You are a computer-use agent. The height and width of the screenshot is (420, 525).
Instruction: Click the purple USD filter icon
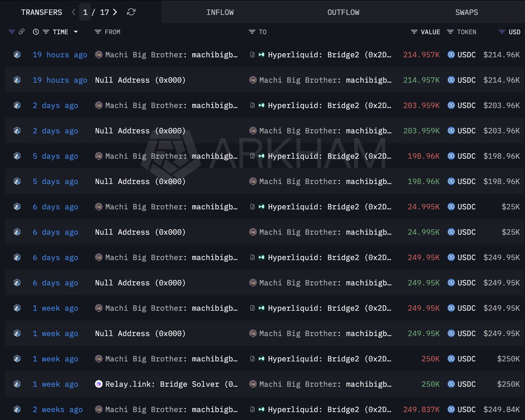[x=502, y=32]
